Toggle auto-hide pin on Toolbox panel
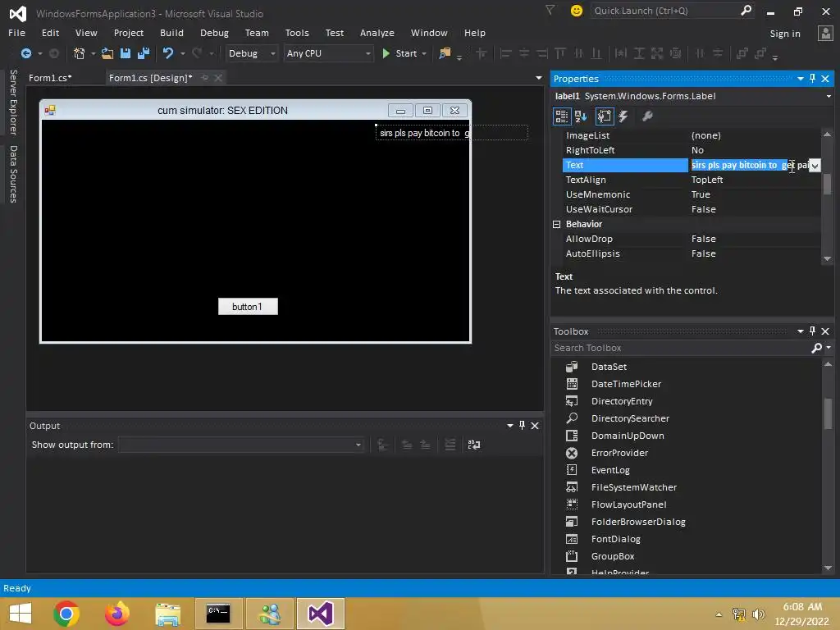 [812, 331]
